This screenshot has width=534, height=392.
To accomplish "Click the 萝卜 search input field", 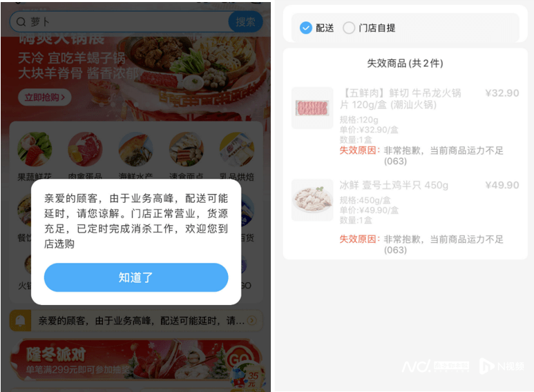I will tap(120, 22).
